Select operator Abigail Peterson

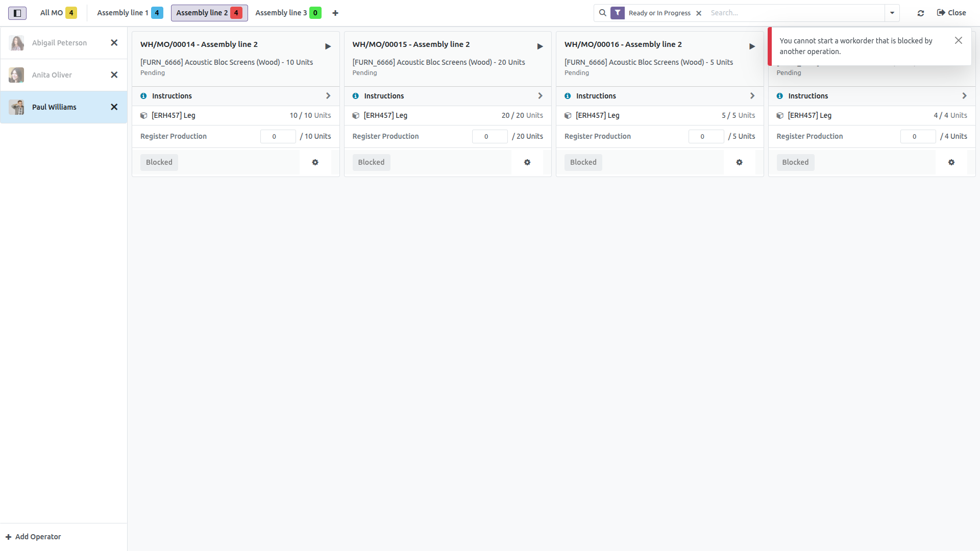(x=59, y=43)
